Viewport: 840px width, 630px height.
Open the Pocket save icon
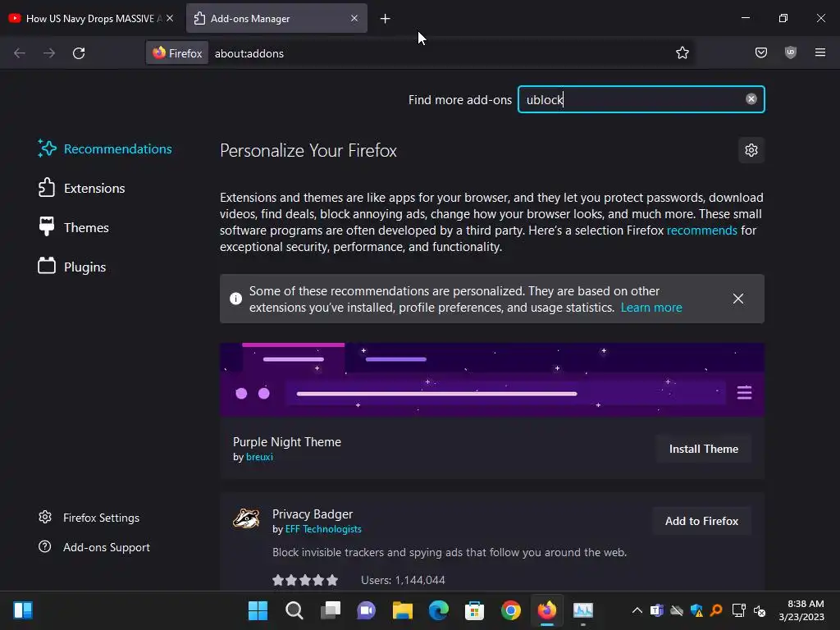[760, 52]
